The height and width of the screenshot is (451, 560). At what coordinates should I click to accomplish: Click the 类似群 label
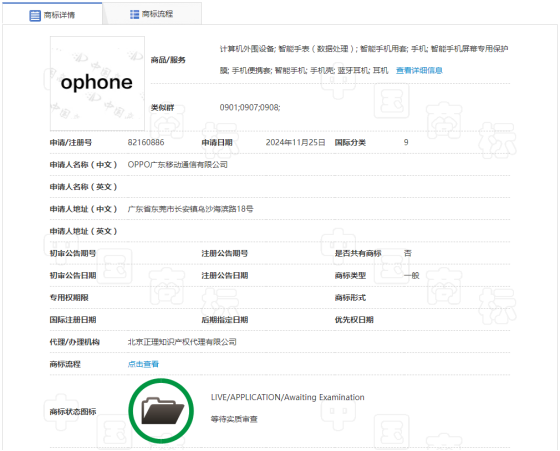point(162,107)
